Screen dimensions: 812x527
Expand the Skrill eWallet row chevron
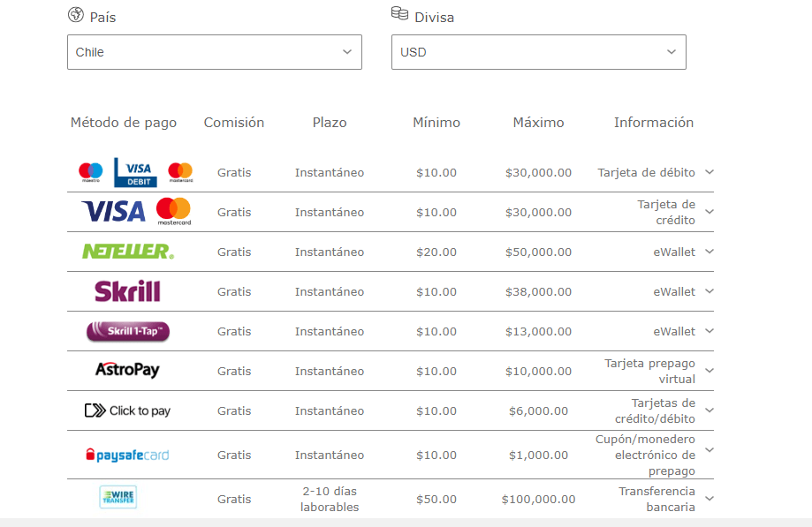click(710, 291)
